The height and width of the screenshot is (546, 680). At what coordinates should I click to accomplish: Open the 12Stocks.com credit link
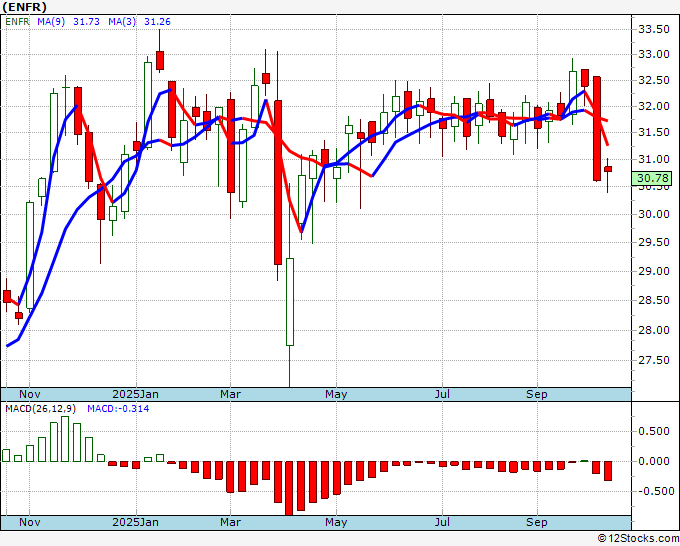click(638, 539)
